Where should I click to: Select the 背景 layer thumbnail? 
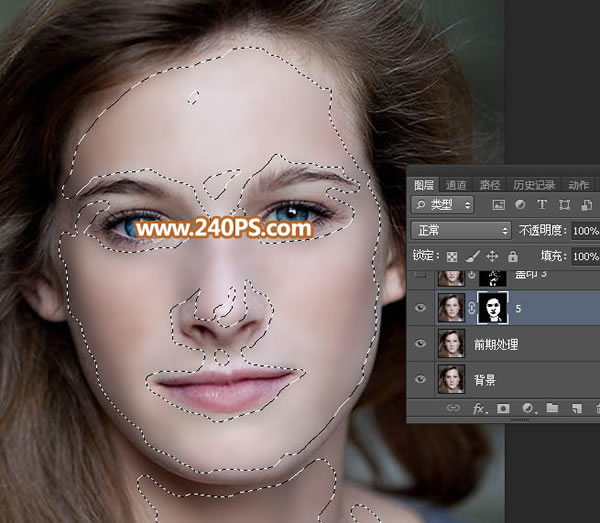click(x=452, y=379)
